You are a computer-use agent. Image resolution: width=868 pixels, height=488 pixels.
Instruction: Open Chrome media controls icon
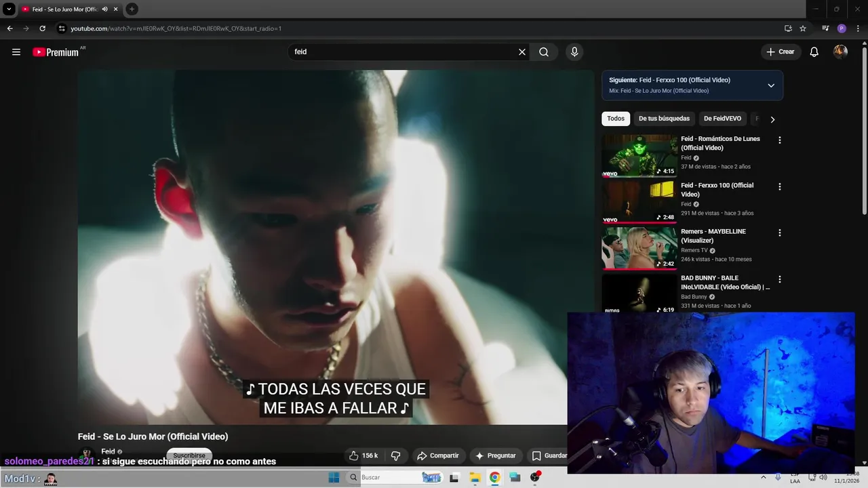pyautogui.click(x=825, y=28)
